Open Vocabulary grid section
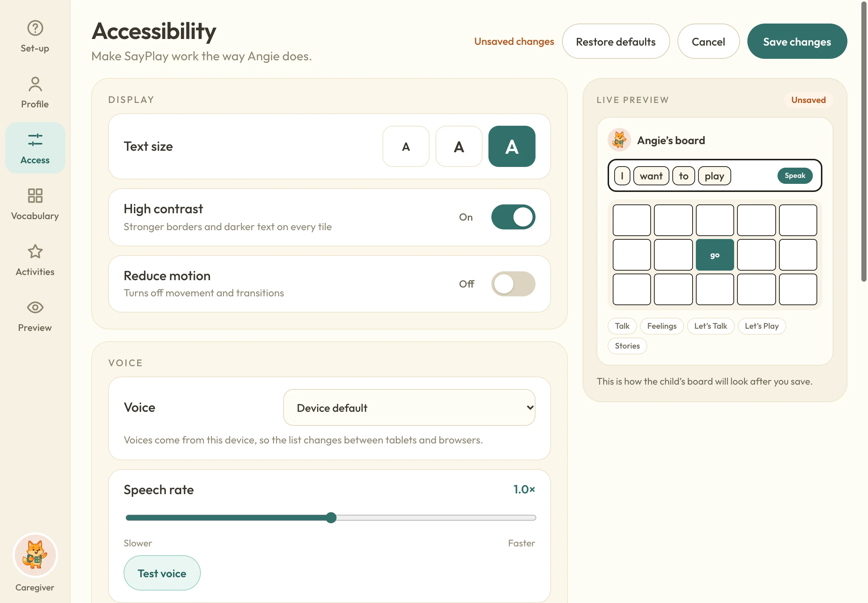 coord(35,204)
